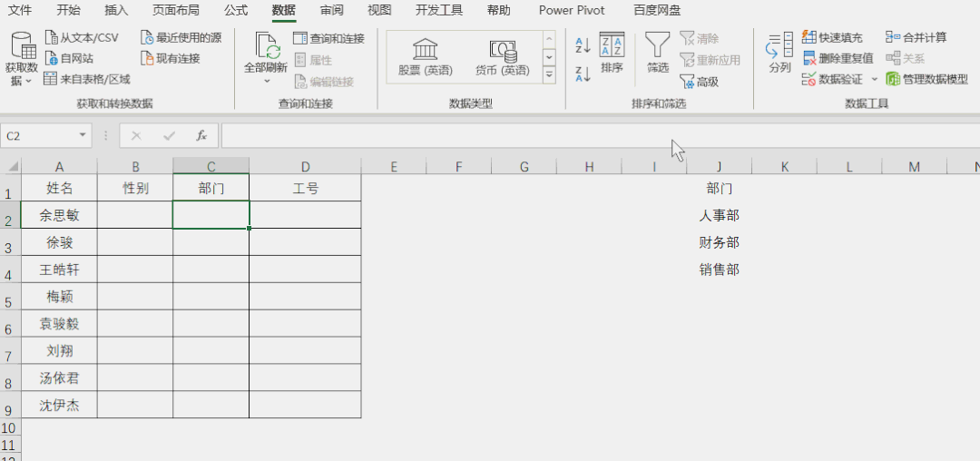Click 删除重复值 (Remove Duplicates)
This screenshot has height=461, width=980.
click(838, 58)
